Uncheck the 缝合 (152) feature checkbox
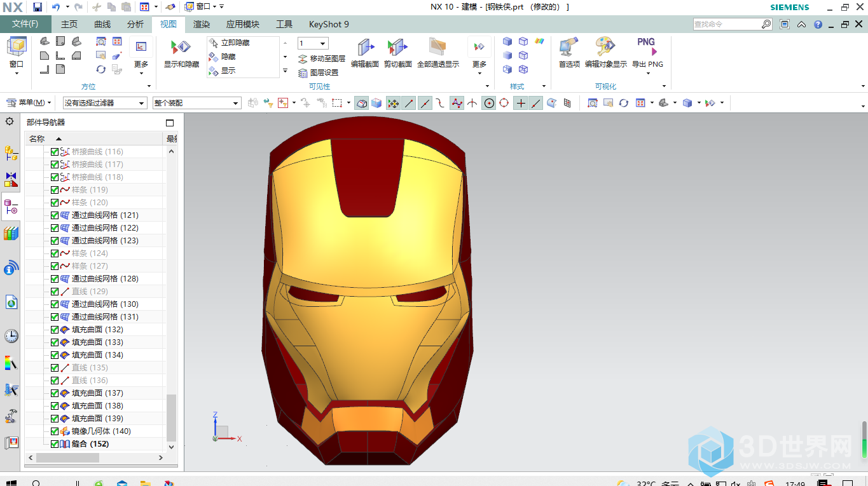This screenshot has width=868, height=486. coord(54,444)
